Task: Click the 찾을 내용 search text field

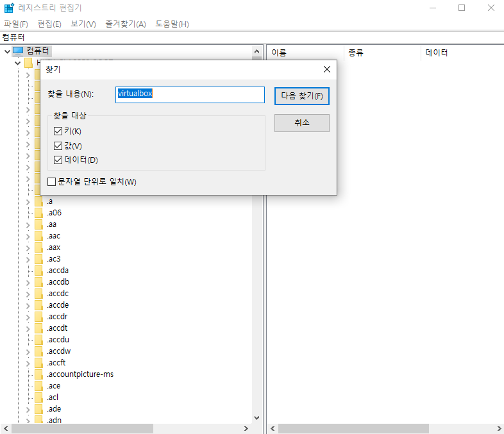Action: pos(190,95)
